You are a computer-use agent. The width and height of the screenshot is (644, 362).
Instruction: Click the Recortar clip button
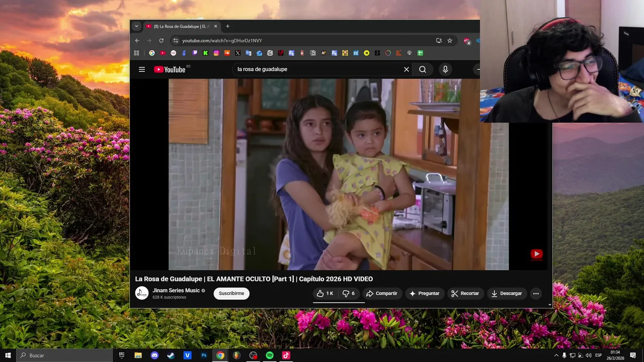pos(465,294)
